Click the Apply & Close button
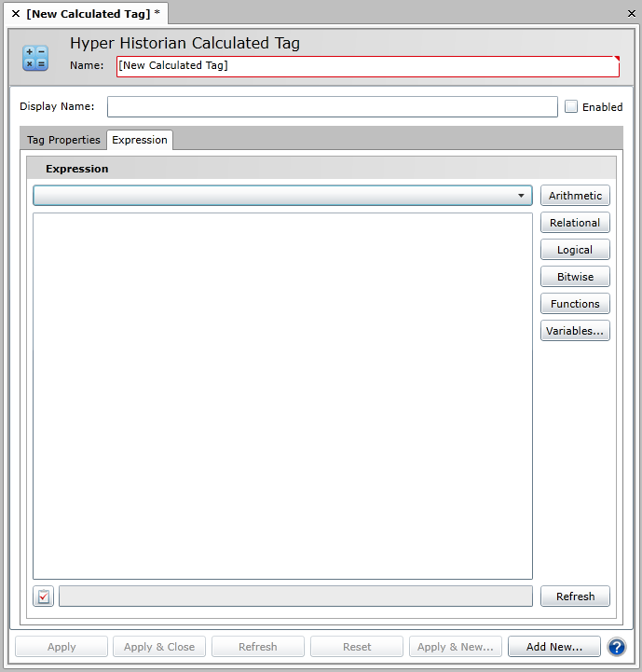This screenshot has height=672, width=642. tap(159, 647)
